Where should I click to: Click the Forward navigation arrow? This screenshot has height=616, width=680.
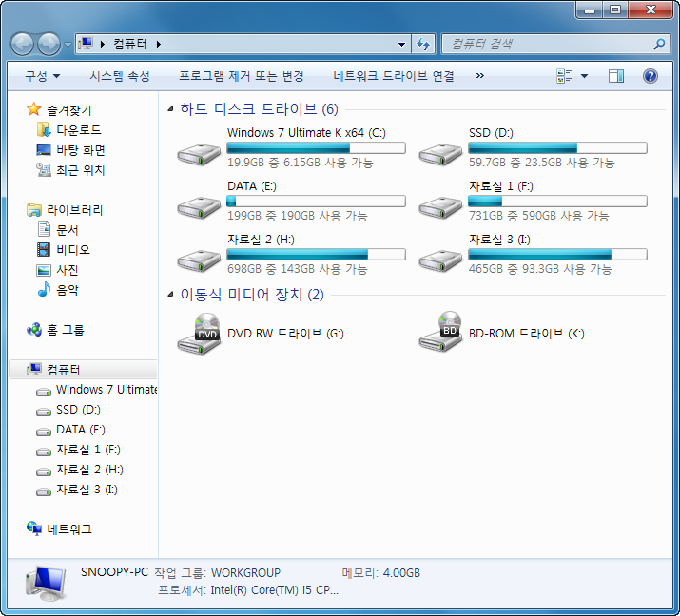tap(49, 45)
